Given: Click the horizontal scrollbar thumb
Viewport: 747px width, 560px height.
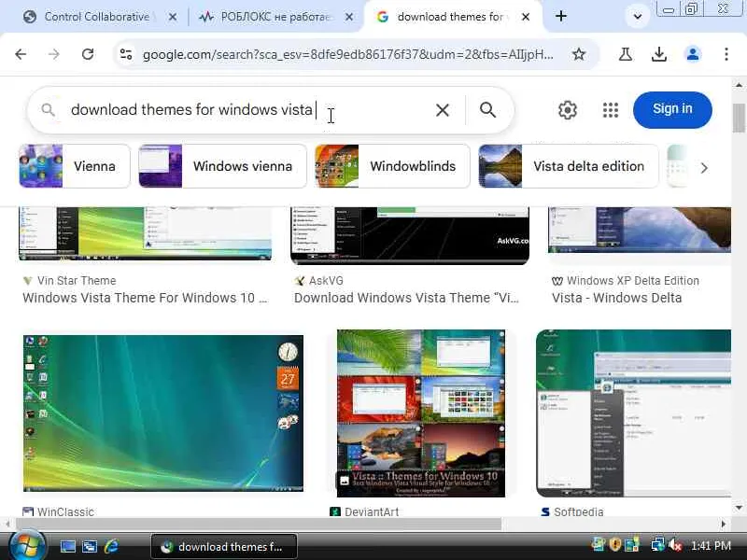Looking at the screenshot, I should tap(258, 524).
